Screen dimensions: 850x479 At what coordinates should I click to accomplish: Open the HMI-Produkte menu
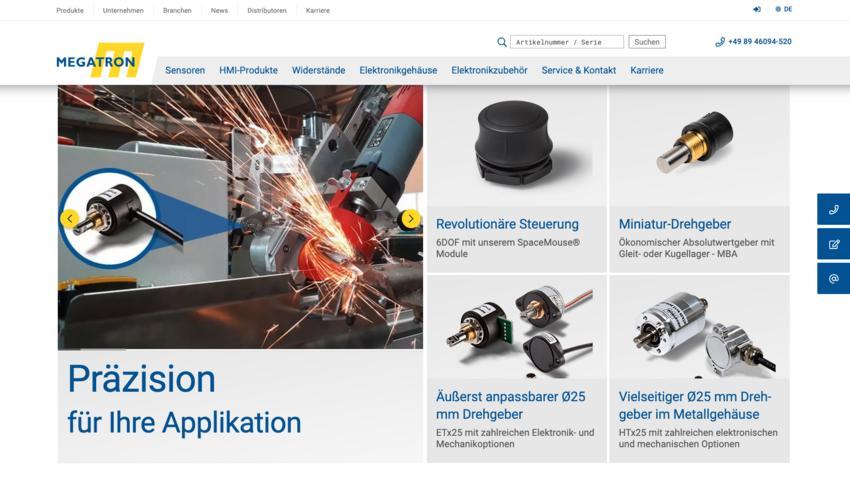[x=248, y=70]
